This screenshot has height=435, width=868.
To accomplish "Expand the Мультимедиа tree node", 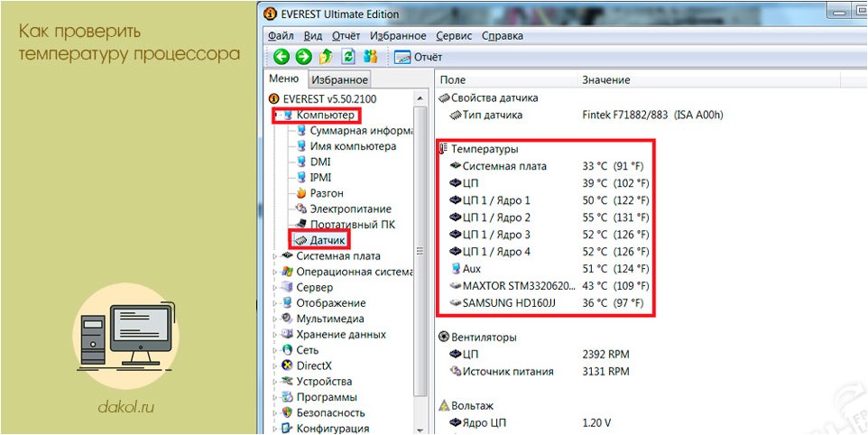I will (276, 319).
